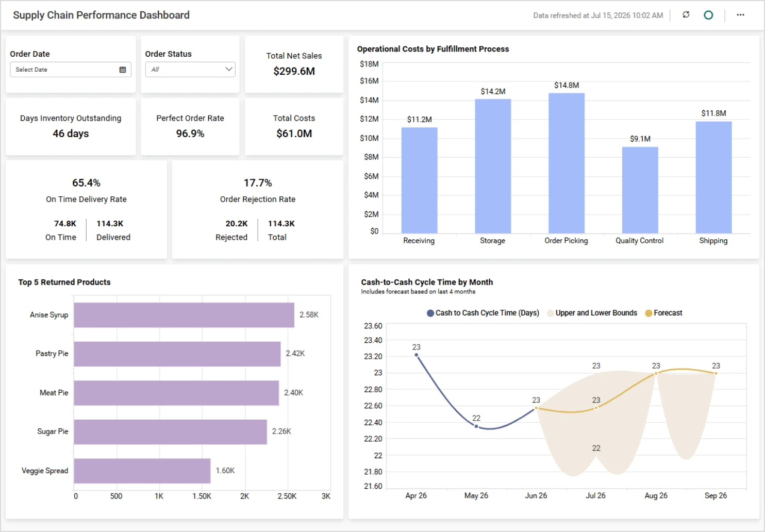The width and height of the screenshot is (765, 532).
Task: Click the Perfect Order Rate 96.9% value
Action: (190, 134)
